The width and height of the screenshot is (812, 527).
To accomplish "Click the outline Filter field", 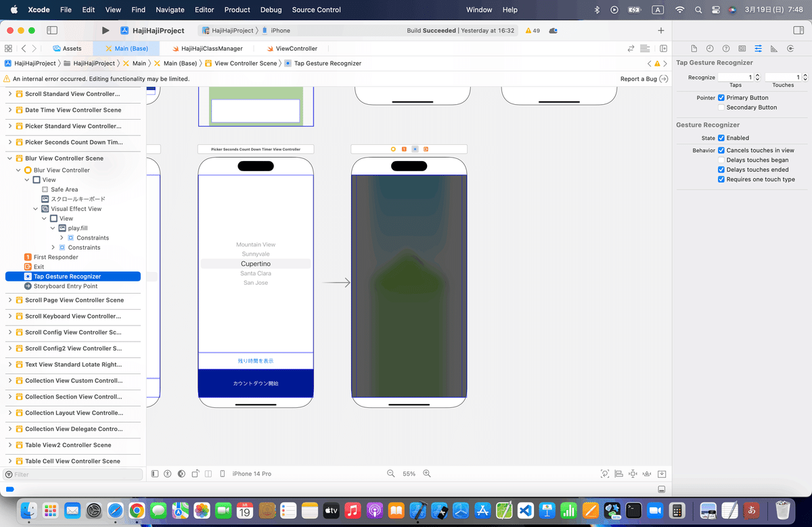I will 73,474.
